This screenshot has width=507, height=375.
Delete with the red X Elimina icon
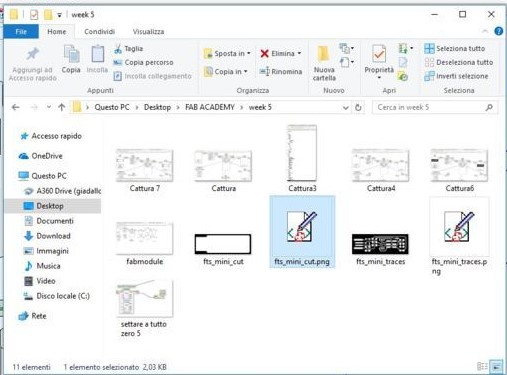pyautogui.click(x=264, y=53)
